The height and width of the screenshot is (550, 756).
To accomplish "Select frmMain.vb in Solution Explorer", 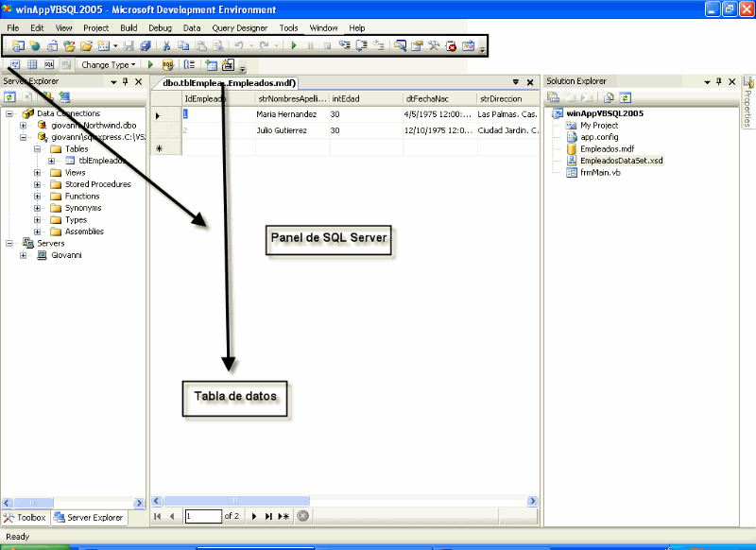I will [600, 173].
